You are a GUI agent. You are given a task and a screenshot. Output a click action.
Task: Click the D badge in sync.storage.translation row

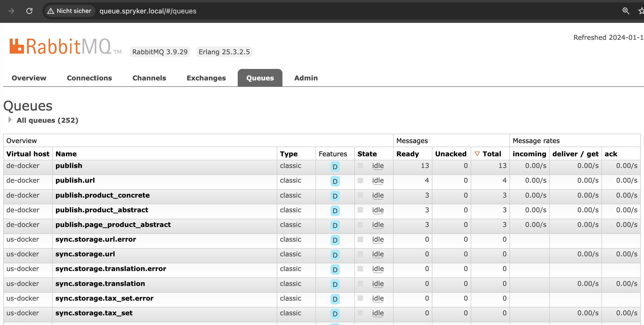pos(335,285)
